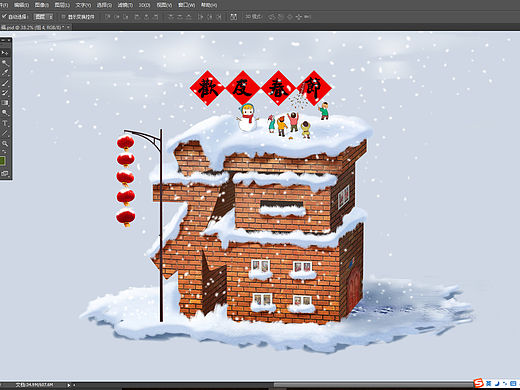The height and width of the screenshot is (390, 520).
Task: Toggle the 显示变换控件 checkbox
Action: pyautogui.click(x=63, y=16)
